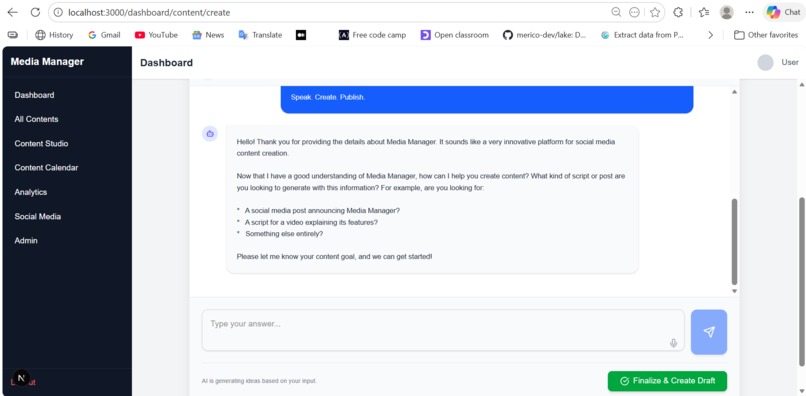
Task: Open the News bookmark
Action: (x=208, y=35)
